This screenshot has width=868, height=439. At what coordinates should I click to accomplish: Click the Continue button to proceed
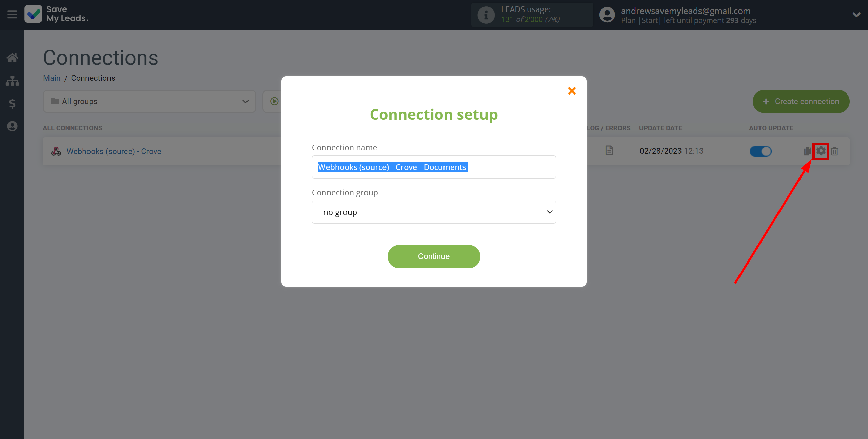434,256
